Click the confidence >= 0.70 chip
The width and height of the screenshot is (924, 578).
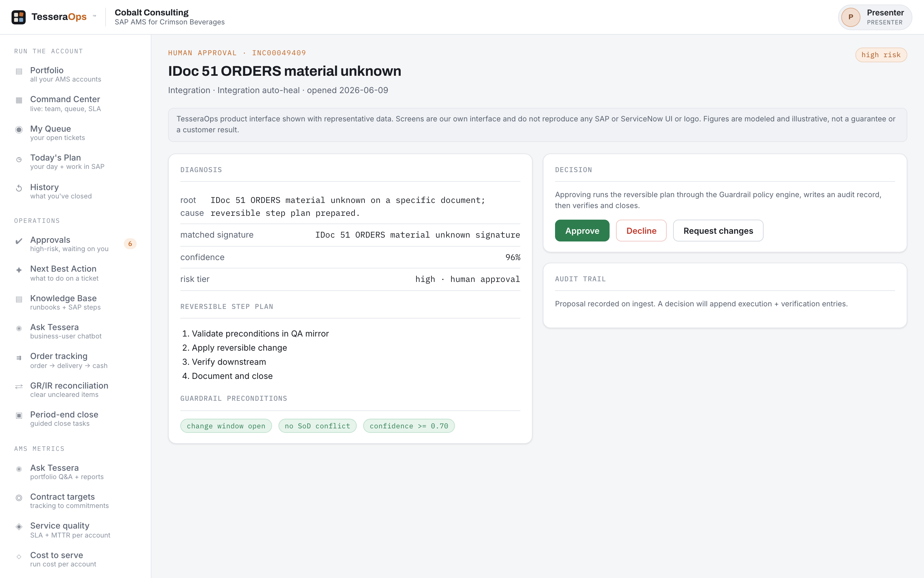[x=409, y=426]
